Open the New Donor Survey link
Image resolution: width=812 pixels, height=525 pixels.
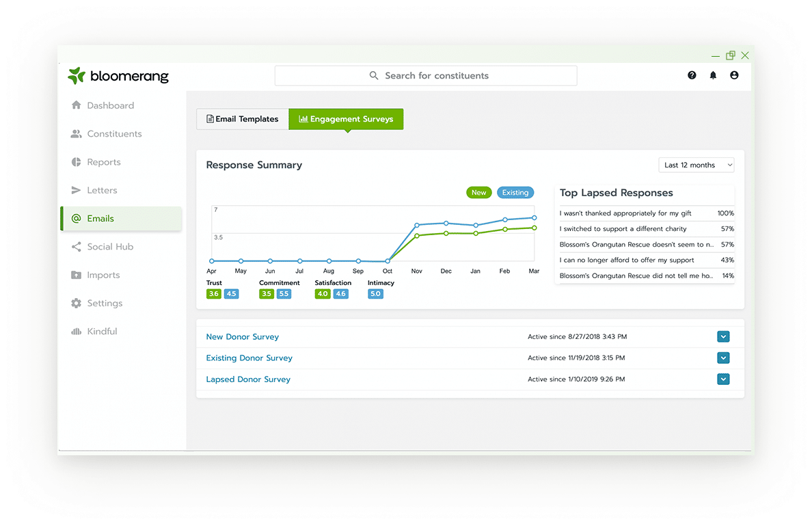coord(242,336)
